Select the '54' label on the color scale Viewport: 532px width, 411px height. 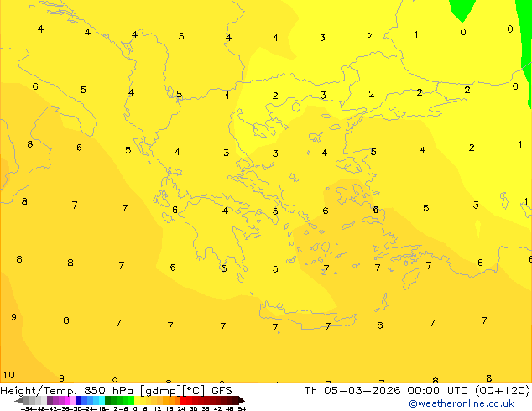coord(242,408)
